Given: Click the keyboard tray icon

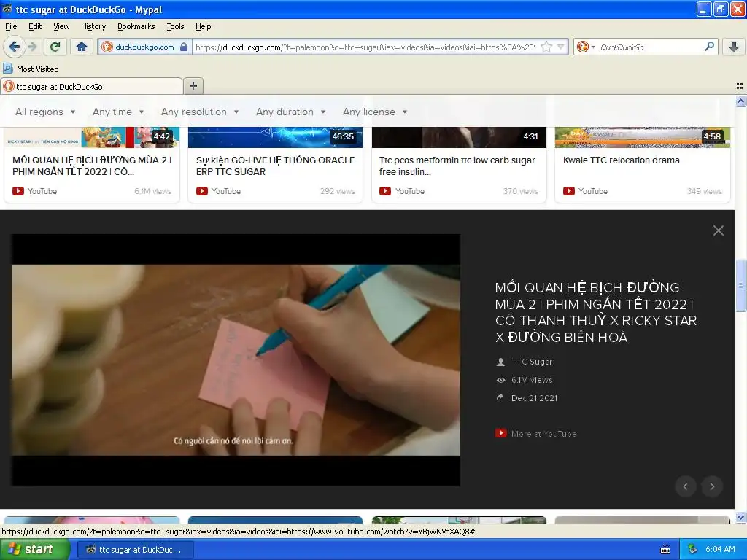Looking at the screenshot, I should click(665, 550).
